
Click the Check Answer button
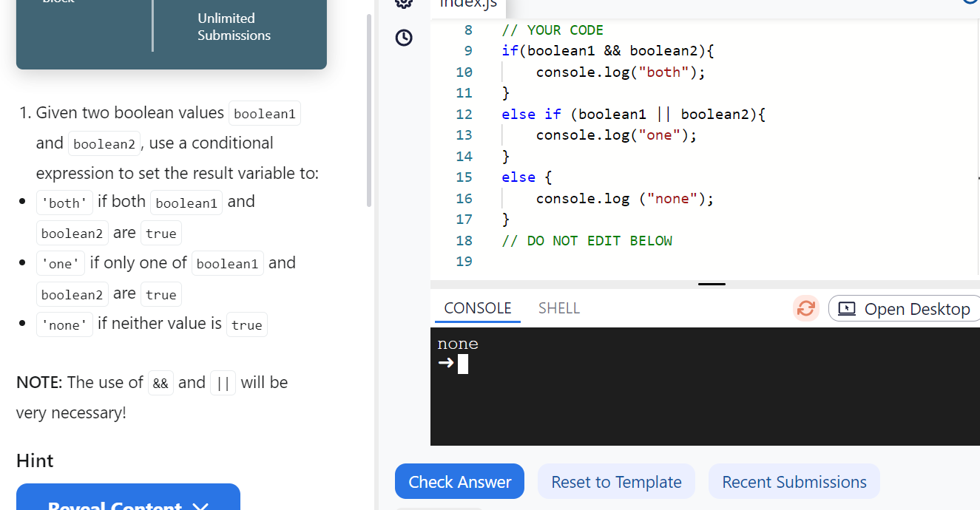pyautogui.click(x=459, y=481)
